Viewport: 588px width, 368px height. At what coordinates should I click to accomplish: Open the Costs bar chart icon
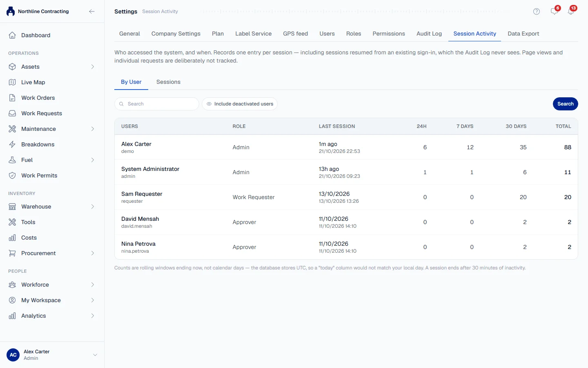click(12, 238)
